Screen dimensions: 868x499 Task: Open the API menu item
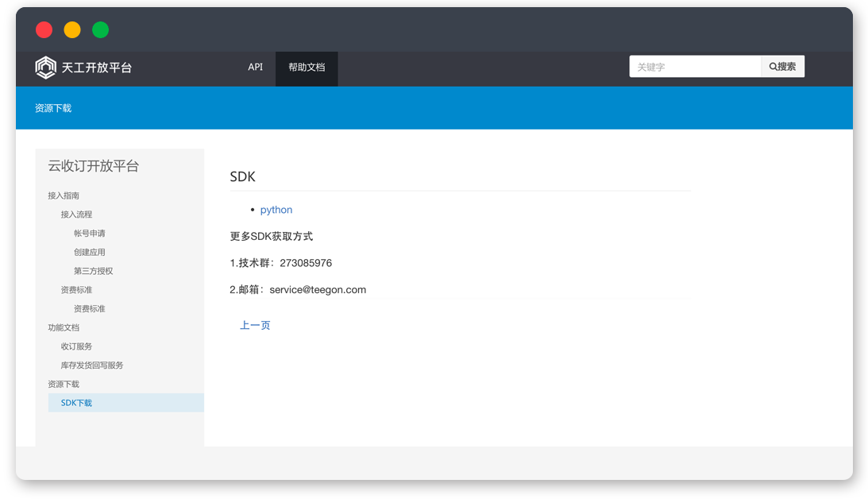255,68
